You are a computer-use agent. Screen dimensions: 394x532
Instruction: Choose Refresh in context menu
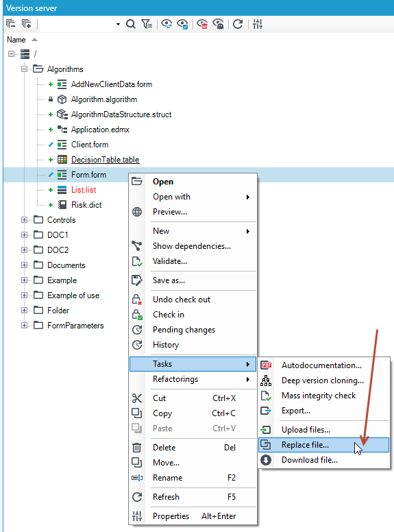click(193, 497)
